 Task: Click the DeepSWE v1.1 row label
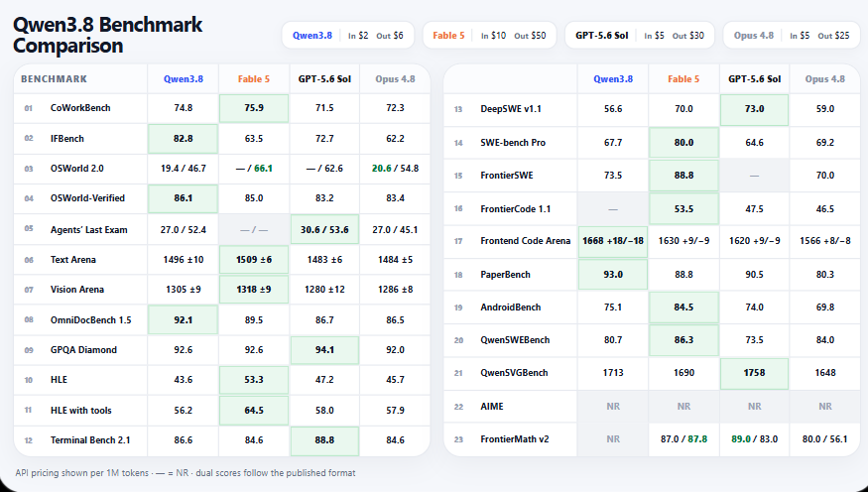[x=509, y=109]
